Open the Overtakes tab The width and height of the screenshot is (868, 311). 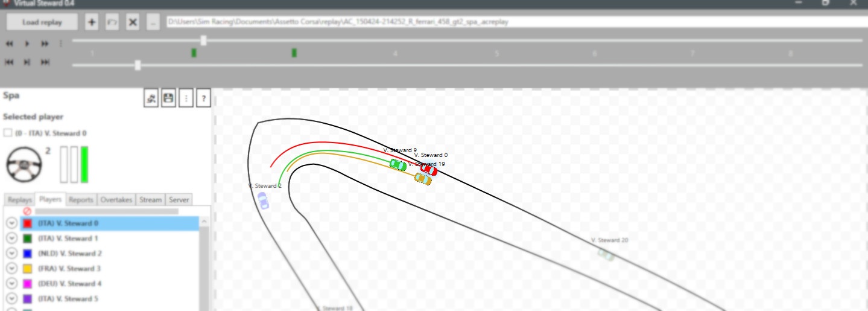click(x=116, y=200)
